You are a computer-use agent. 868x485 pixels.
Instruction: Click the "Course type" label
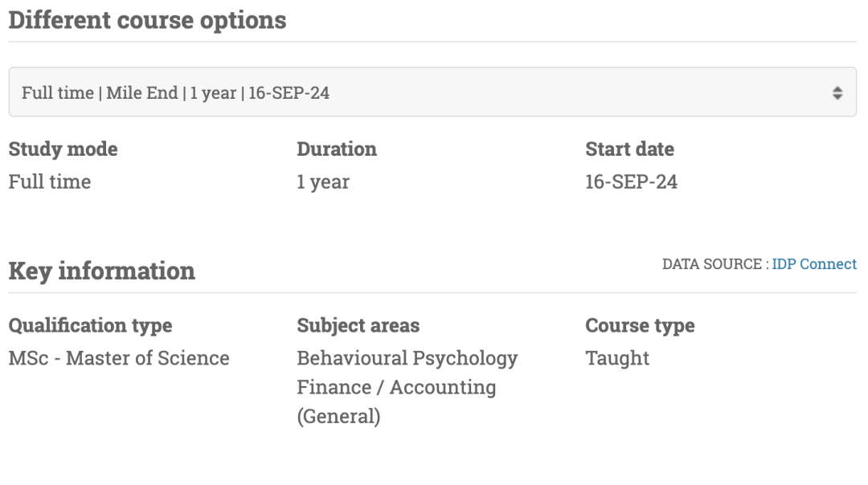(640, 326)
